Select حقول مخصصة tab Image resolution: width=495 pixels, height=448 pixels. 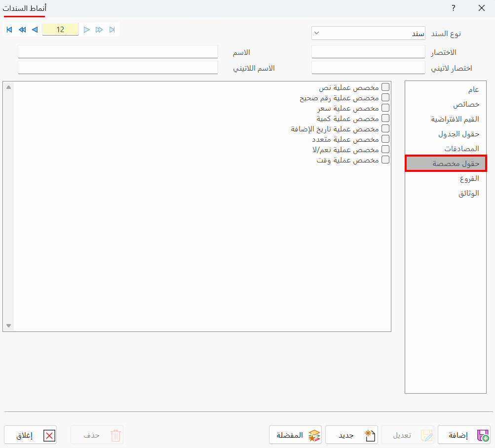click(x=446, y=163)
